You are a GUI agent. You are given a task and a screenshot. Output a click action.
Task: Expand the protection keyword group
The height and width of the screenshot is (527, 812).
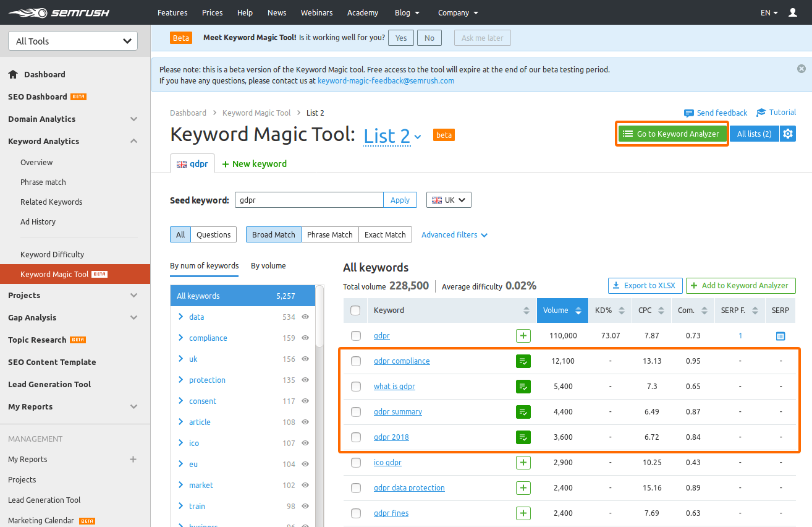180,380
